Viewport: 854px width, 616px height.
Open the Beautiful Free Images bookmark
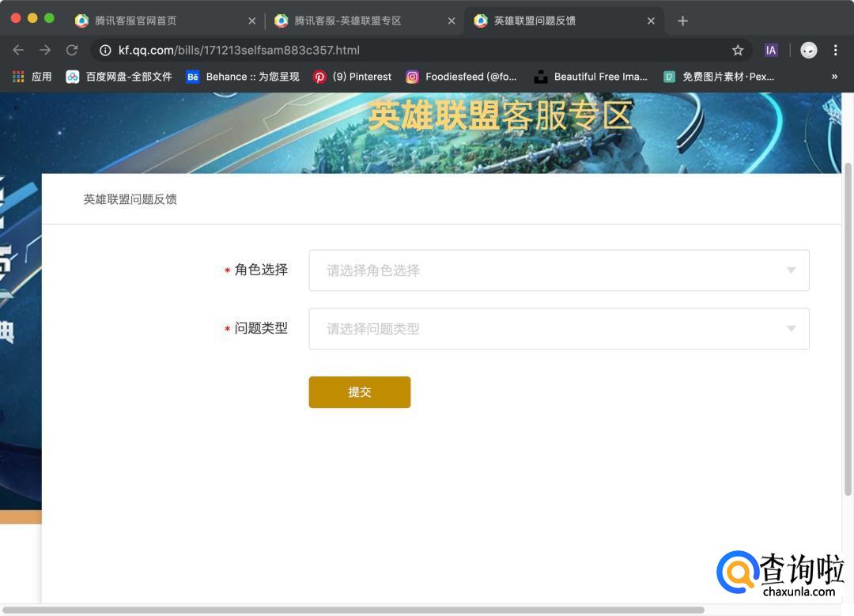coord(591,77)
